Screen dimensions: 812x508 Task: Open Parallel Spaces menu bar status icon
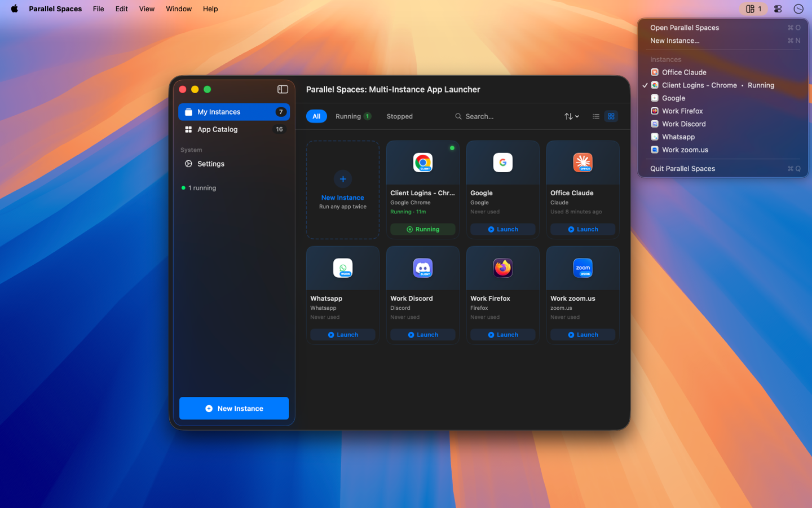click(753, 8)
